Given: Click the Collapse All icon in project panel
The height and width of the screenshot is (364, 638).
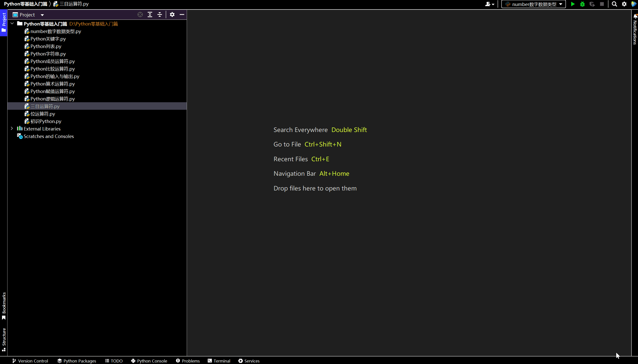Looking at the screenshot, I should (x=159, y=14).
